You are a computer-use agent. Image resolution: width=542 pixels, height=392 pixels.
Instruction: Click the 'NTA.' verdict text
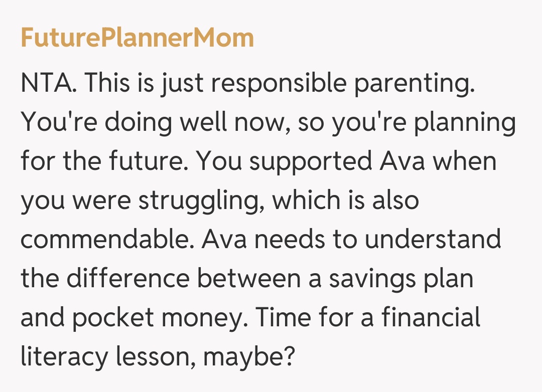(x=49, y=84)
